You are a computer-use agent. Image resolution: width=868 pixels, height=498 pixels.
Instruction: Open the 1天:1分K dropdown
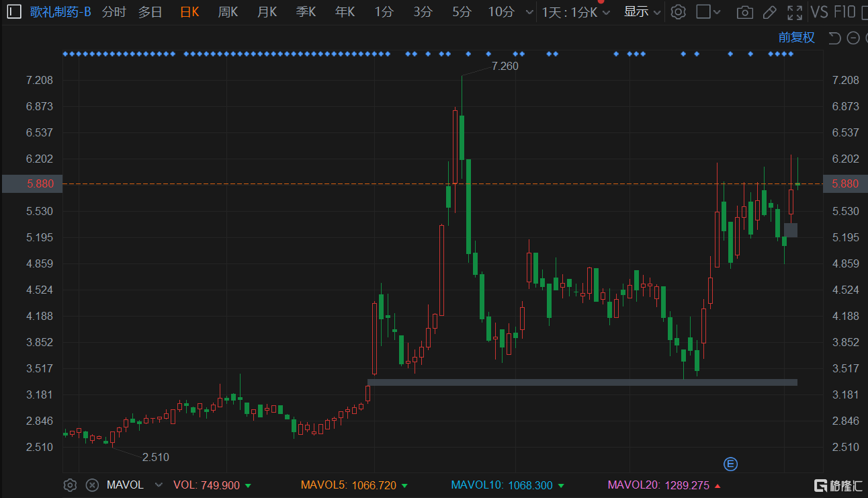pyautogui.click(x=576, y=12)
